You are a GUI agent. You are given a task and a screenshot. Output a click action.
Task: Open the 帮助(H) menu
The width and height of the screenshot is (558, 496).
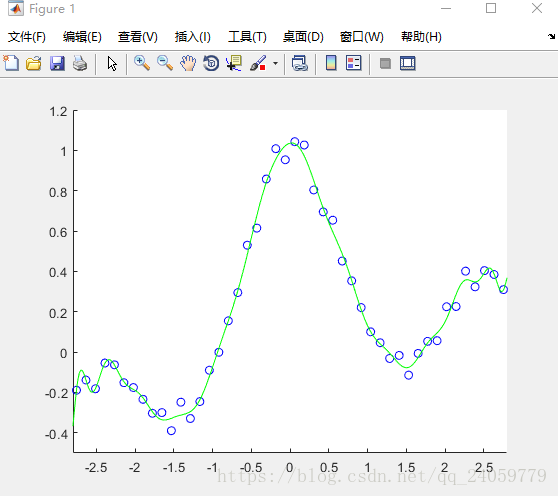[421, 37]
